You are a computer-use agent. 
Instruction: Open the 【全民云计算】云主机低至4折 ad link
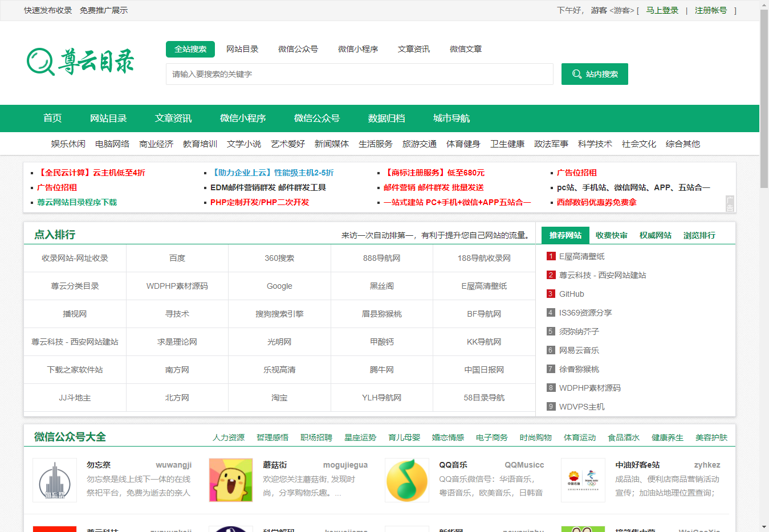point(91,173)
